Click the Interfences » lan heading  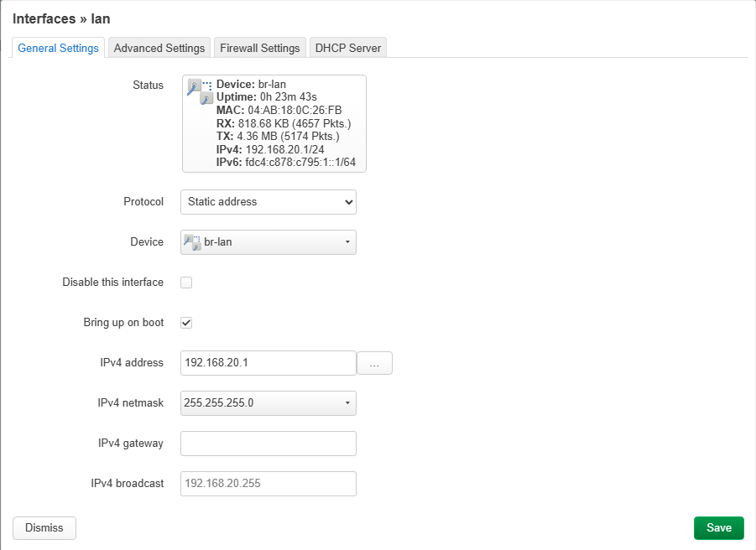click(x=61, y=18)
